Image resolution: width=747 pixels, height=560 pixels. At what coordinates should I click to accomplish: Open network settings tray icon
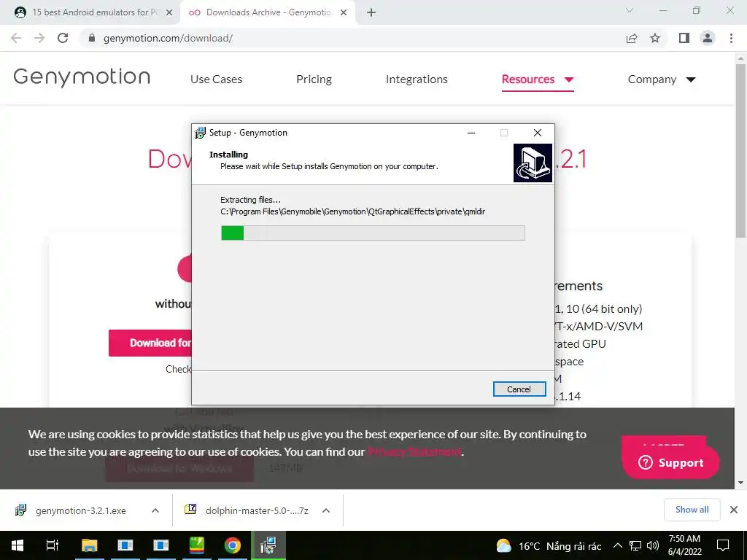tap(635, 545)
